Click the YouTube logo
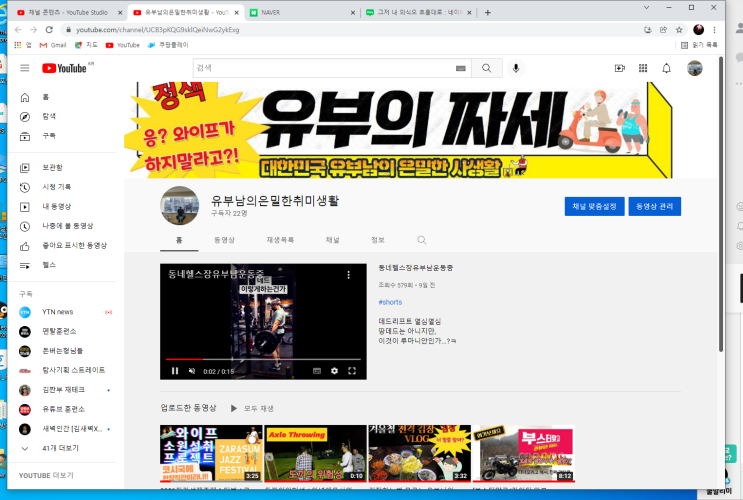Image resolution: width=743 pixels, height=500 pixels. (64, 68)
